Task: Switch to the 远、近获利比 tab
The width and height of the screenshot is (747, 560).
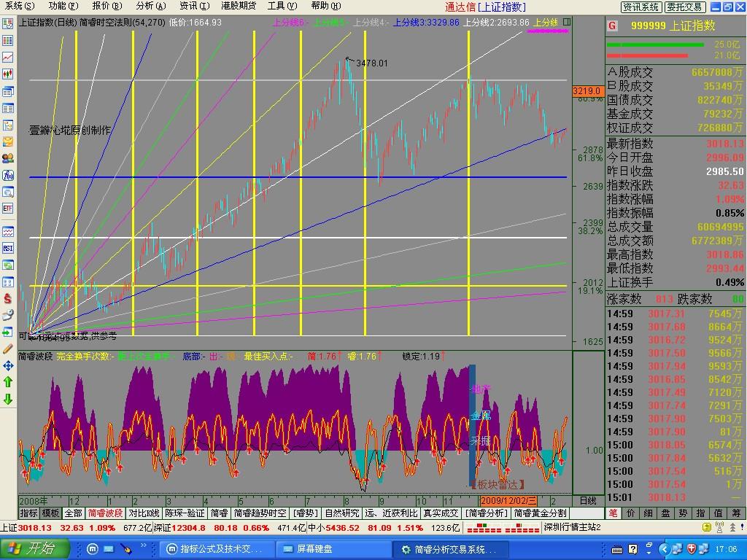Action: (x=391, y=513)
